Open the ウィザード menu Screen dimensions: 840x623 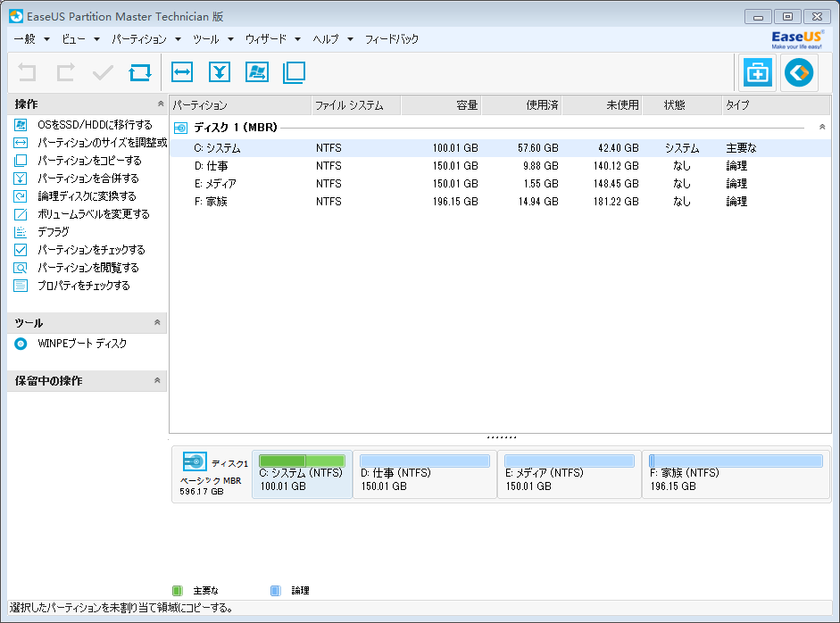(266, 39)
